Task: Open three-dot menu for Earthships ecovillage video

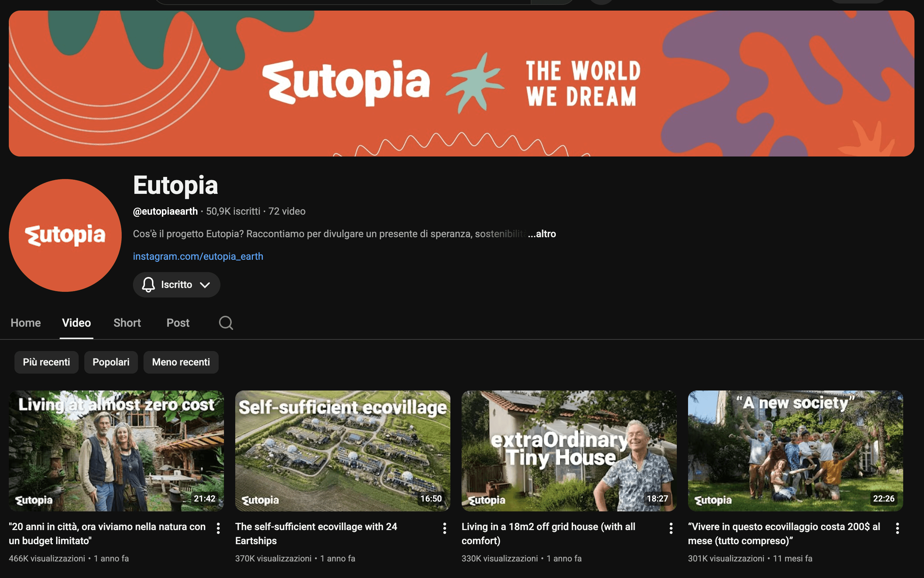Action: pyautogui.click(x=444, y=528)
